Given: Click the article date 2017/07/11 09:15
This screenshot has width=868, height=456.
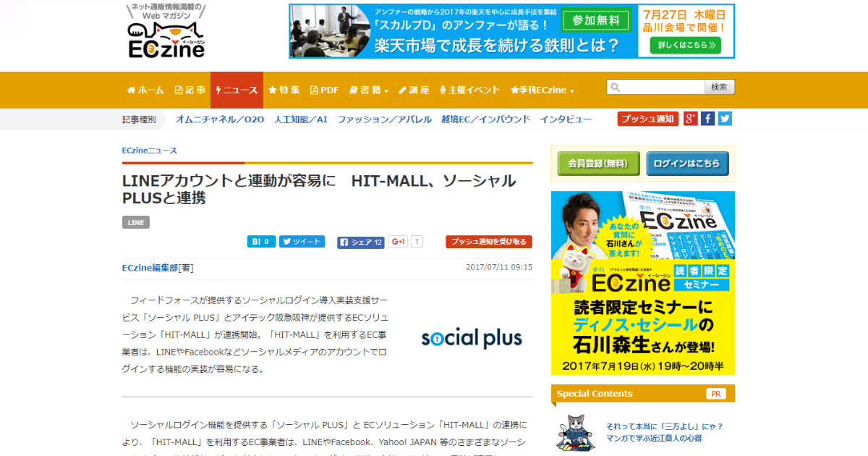Looking at the screenshot, I should click(x=499, y=267).
